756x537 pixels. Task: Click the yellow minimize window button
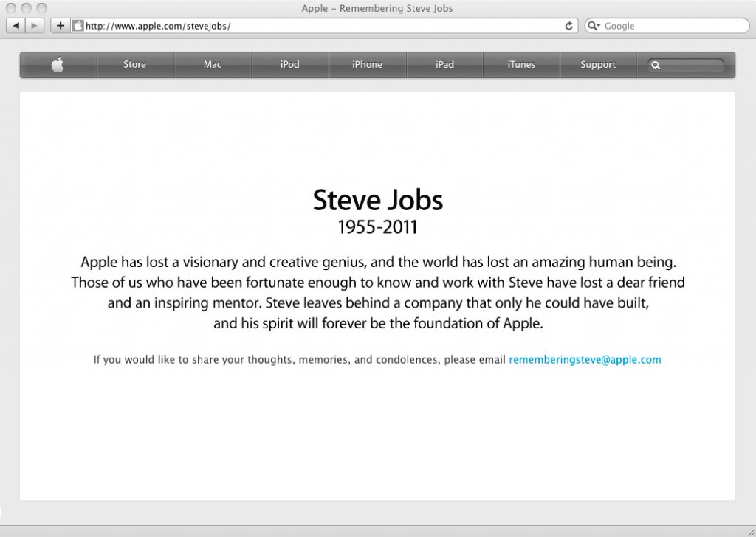(27, 8)
